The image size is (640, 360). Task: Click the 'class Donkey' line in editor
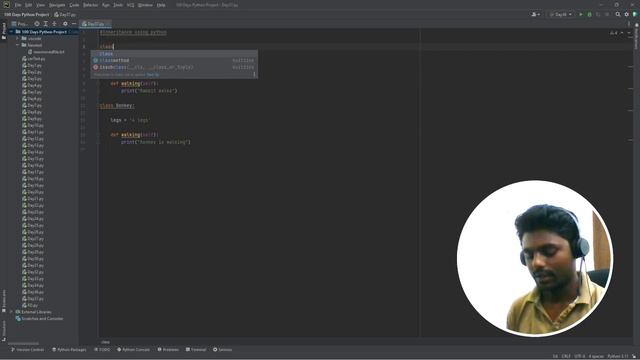(117, 106)
